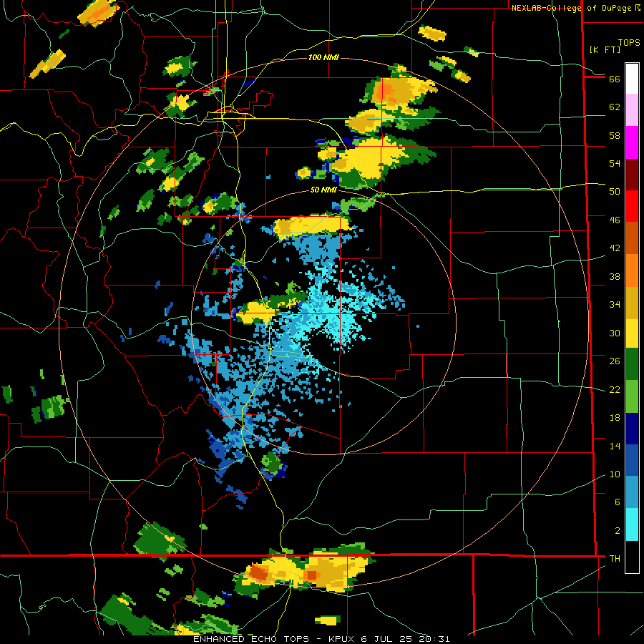The width and height of the screenshot is (644, 644).
Task: Click the light pink legend swatch
Action: point(632,110)
